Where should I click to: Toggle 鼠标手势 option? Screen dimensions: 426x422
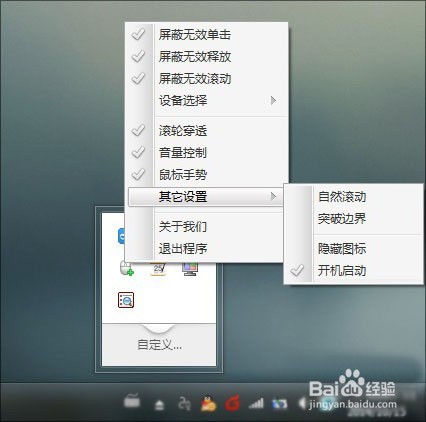(x=207, y=175)
